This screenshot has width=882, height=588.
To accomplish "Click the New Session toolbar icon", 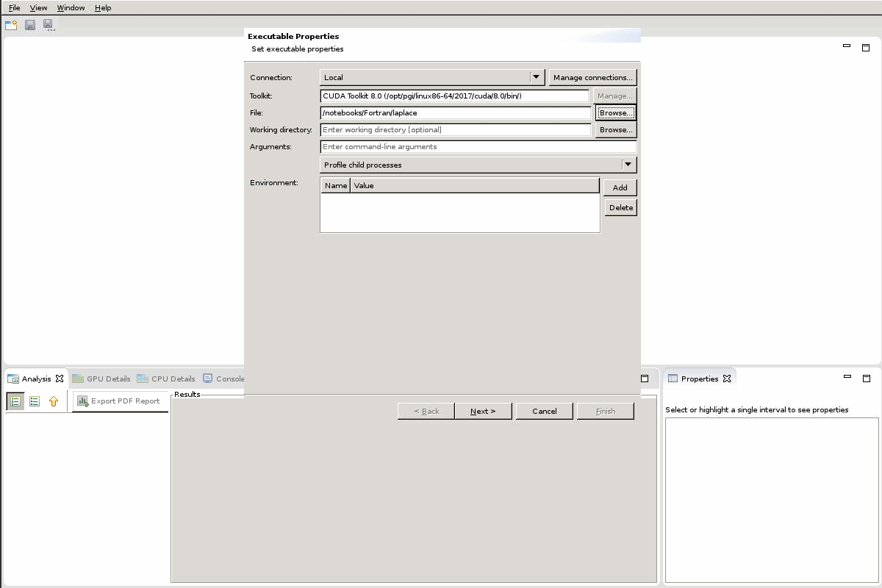I will 11,25.
